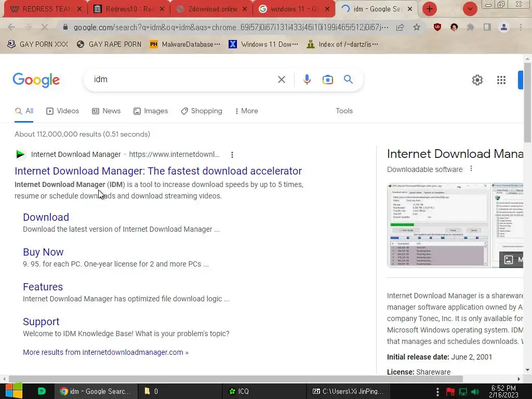Image resolution: width=532 pixels, height=399 pixels.
Task: Switch to the windows 11 Google tab
Action: point(294,9)
